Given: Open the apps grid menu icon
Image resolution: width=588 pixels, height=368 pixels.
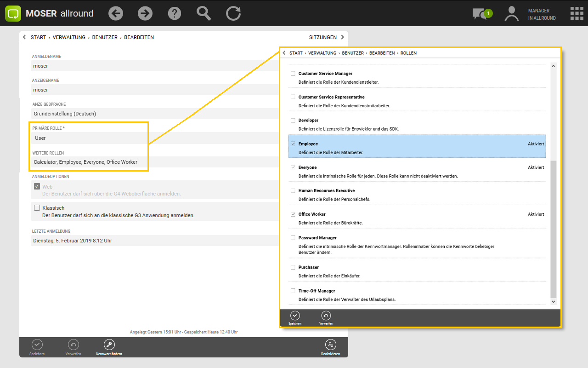Looking at the screenshot, I should (577, 13).
